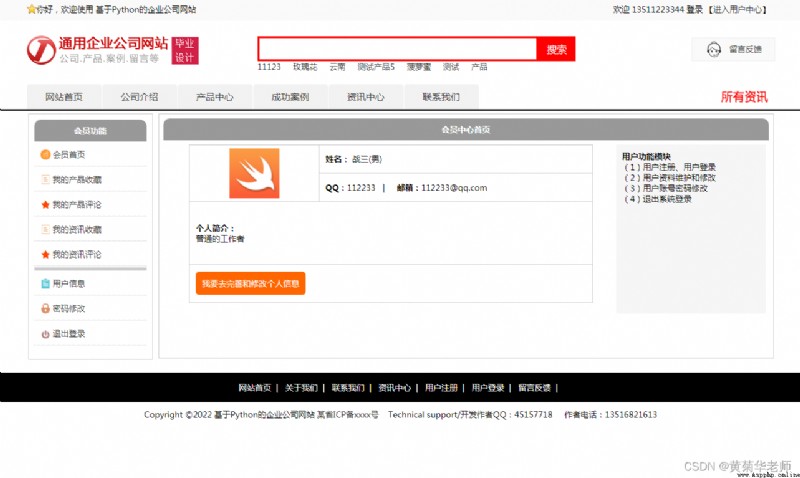800x478 pixels.
Task: Click the QQ number 112233
Action: pyautogui.click(x=361, y=188)
